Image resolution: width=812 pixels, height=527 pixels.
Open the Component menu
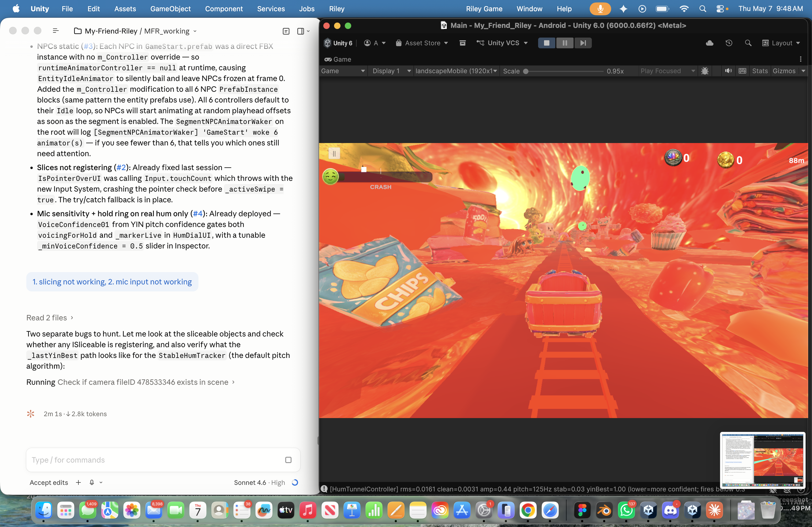pos(224,9)
